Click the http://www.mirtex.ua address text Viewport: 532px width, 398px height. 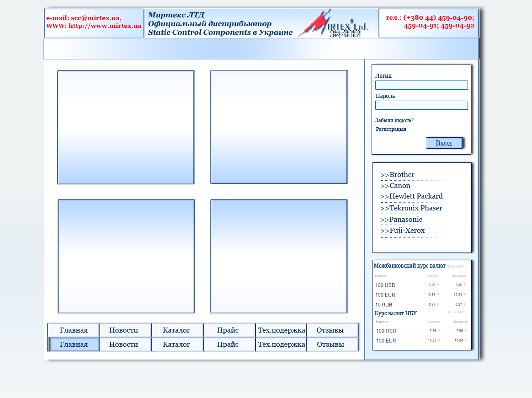[x=105, y=26]
